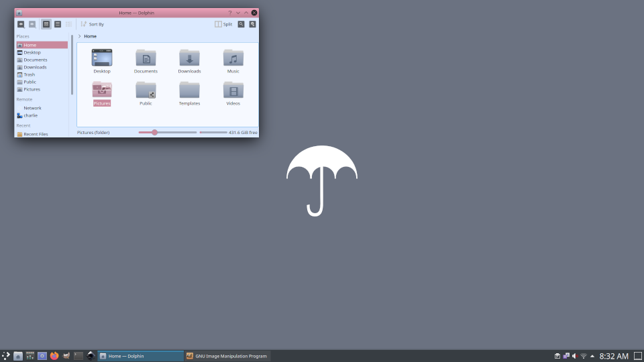644x362 pixels.
Task: Switch to Home — Dolphin task button
Action: pyautogui.click(x=140, y=356)
